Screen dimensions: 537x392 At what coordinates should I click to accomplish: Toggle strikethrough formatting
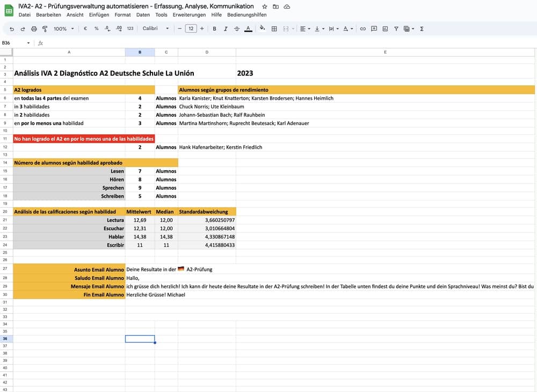(x=237, y=28)
